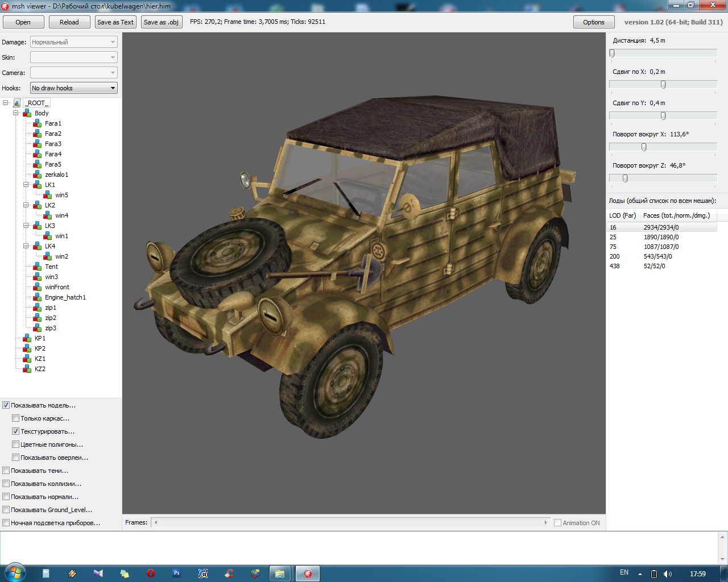
Task: Select LOD row 75 in the list
Action: [x=613, y=247]
